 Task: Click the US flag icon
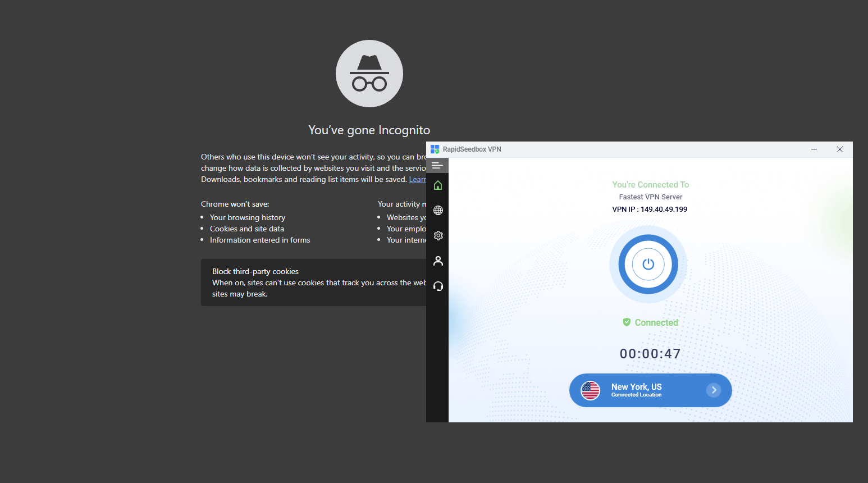tap(591, 390)
